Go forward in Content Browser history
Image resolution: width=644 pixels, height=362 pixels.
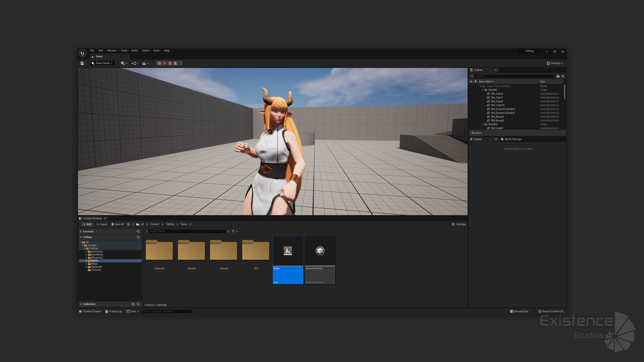pos(133,224)
